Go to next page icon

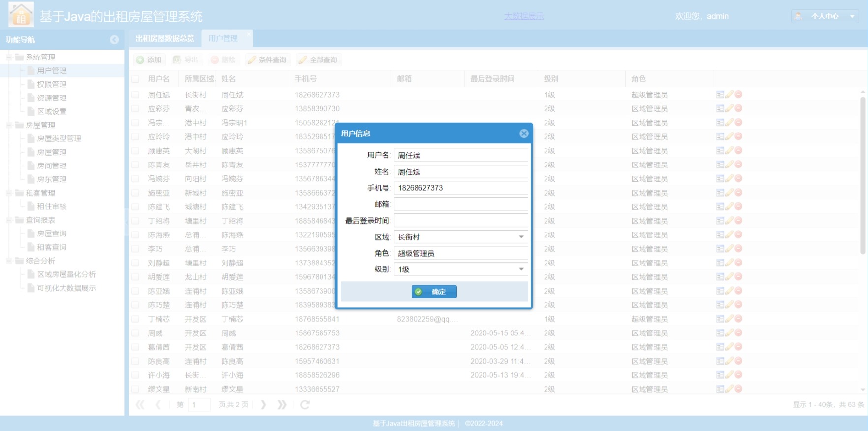click(263, 405)
